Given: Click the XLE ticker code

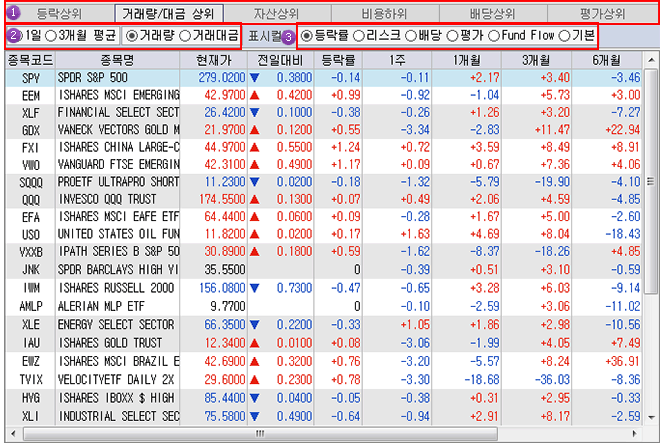Looking at the screenshot, I should pyautogui.click(x=31, y=325).
